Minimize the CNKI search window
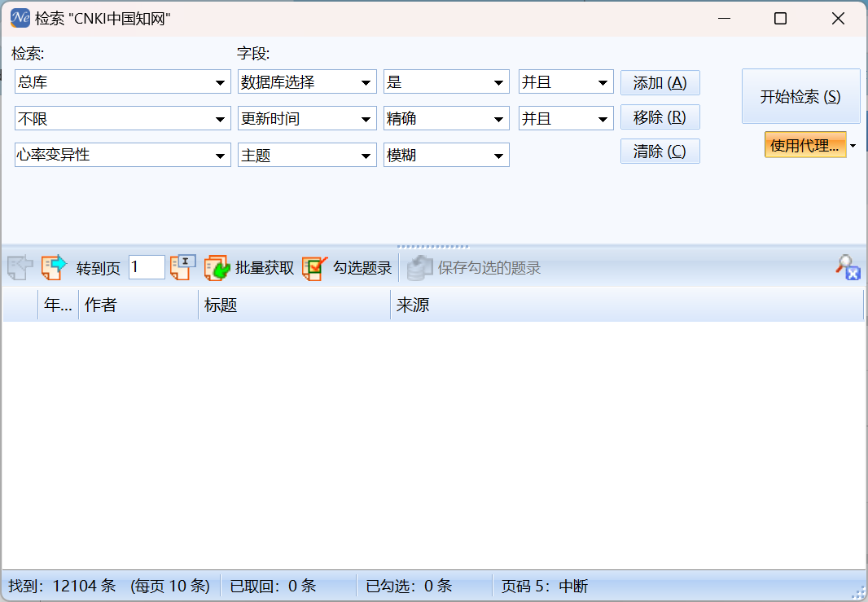Viewport: 868px width, 602px height. point(724,18)
